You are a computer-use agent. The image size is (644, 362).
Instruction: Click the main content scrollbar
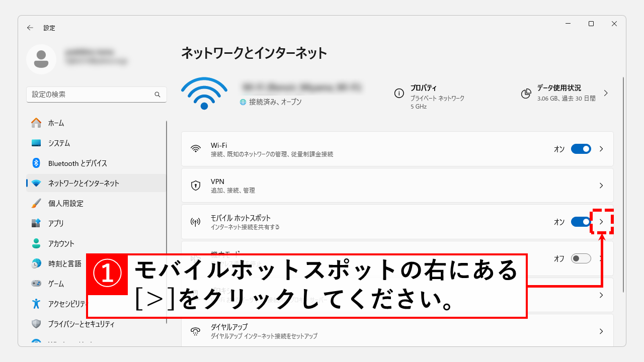623,185
